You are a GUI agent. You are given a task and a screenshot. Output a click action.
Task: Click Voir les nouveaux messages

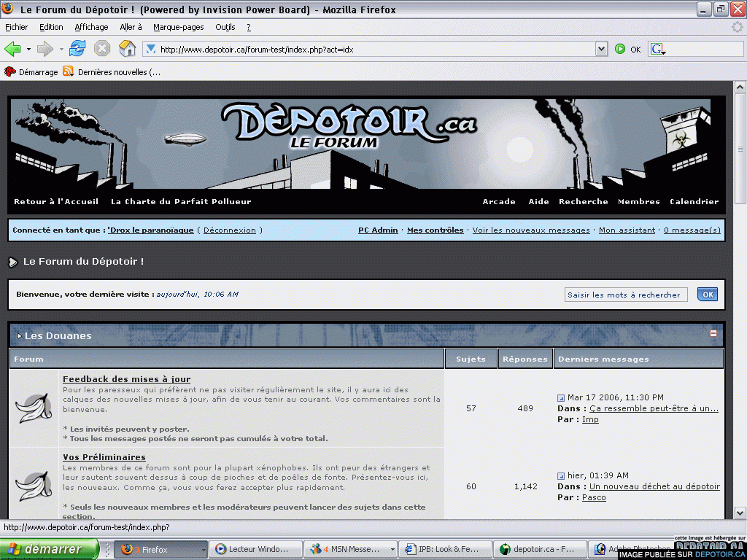pyautogui.click(x=531, y=230)
